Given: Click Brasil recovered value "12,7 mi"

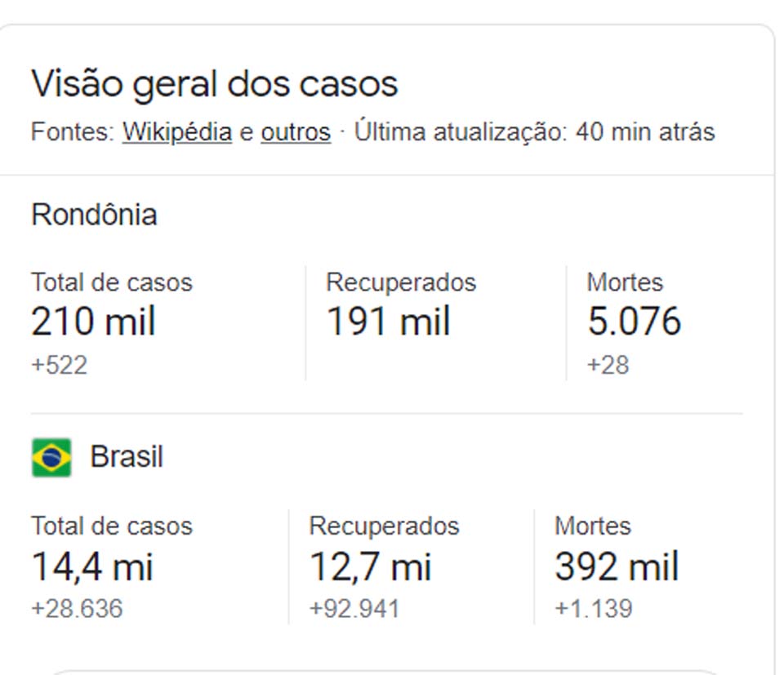Looking at the screenshot, I should click(x=370, y=566).
